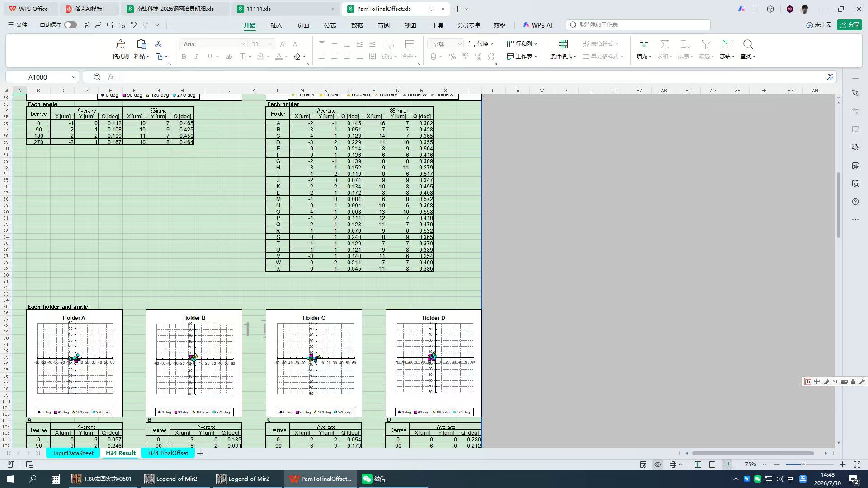868x488 pixels.
Task: Click the WPS AI button
Action: [537, 25]
